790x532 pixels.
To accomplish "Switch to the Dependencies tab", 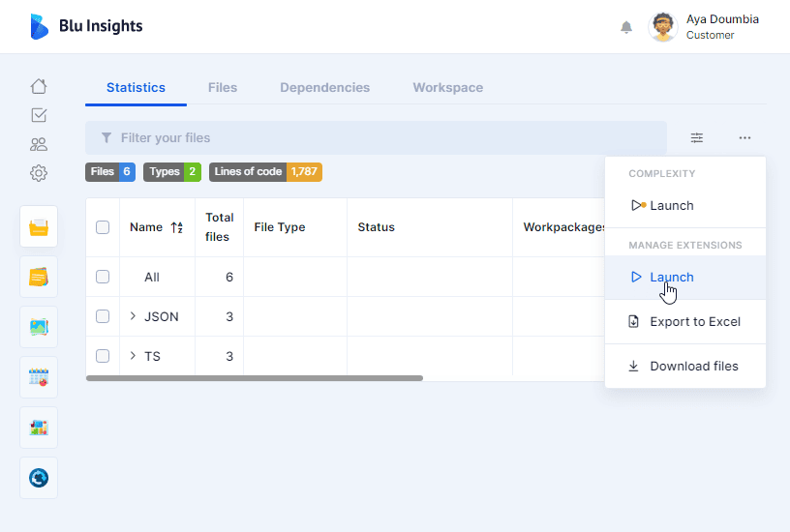I will coord(324,87).
